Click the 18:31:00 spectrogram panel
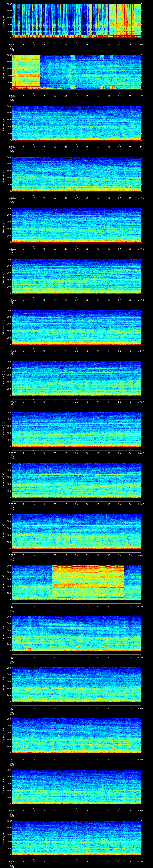The height and width of the screenshot is (868, 153). 77,123
